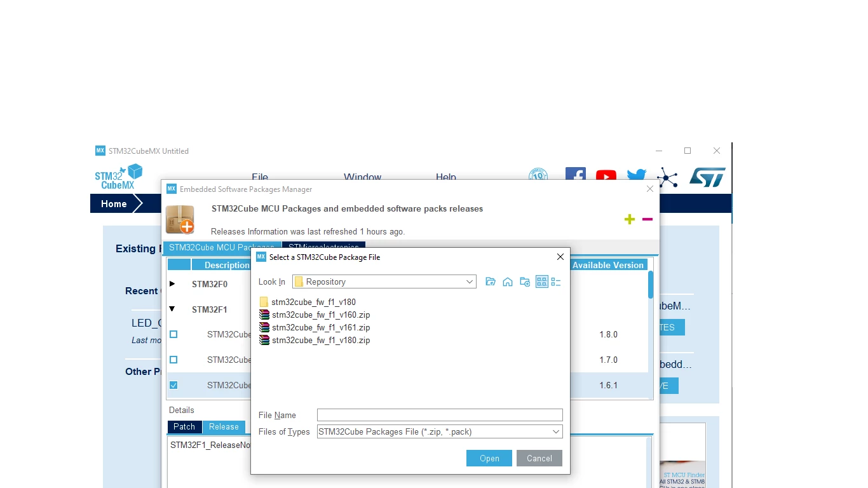
Task: Untick the checked version 1.6.1 package checkbox
Action: click(173, 385)
